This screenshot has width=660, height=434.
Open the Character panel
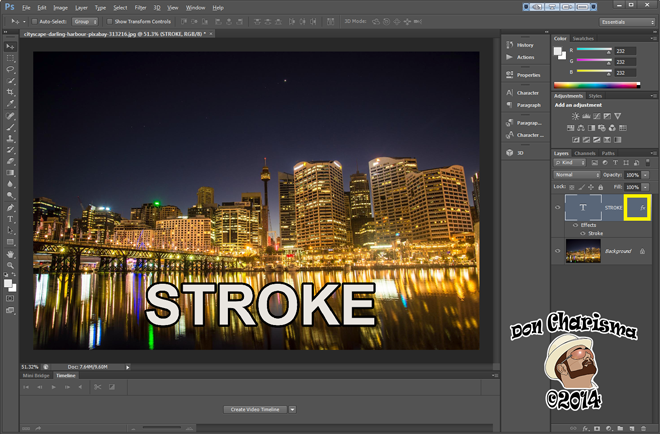pos(528,92)
